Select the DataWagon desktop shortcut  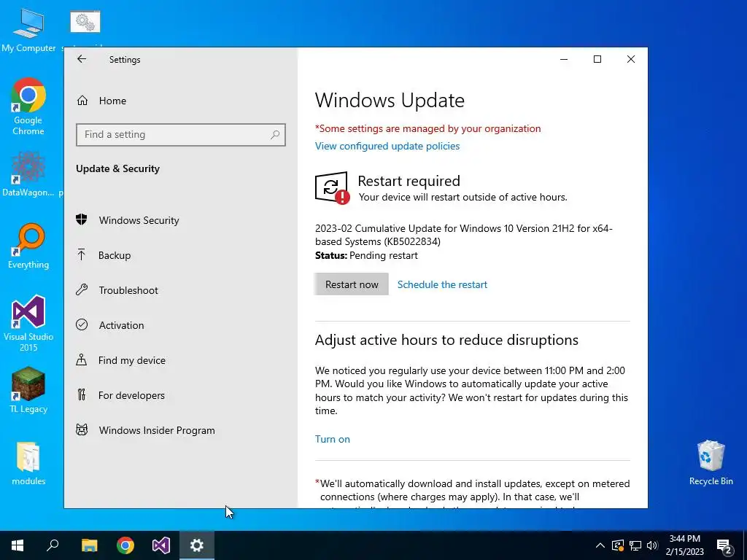tap(28, 174)
